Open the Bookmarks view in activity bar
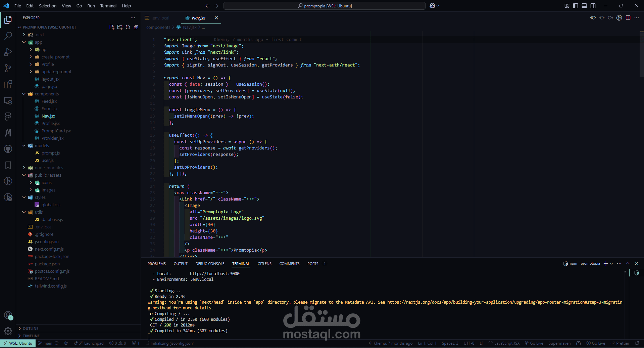Viewport: 644px width, 348px height. [x=8, y=165]
